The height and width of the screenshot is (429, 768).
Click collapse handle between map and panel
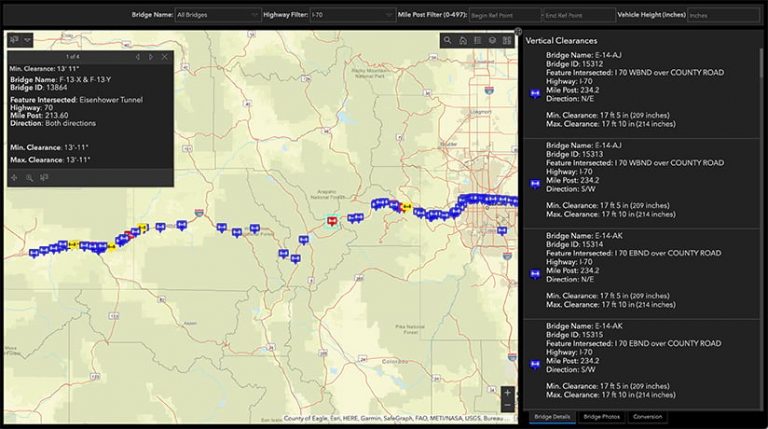tap(518, 31)
